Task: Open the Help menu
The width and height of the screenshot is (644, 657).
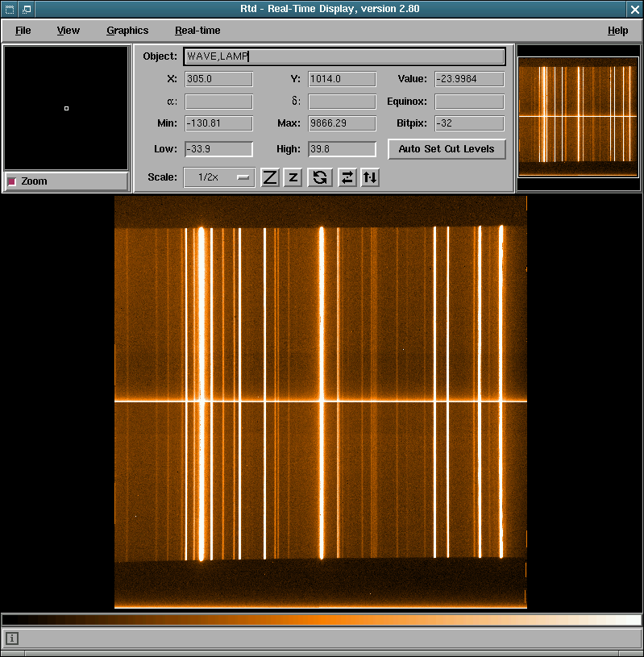Action: 617,31
